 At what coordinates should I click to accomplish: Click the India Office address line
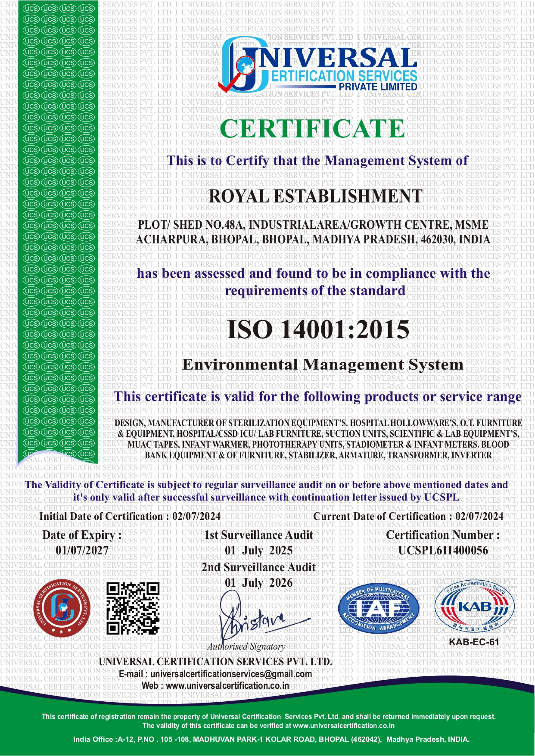coord(271,739)
